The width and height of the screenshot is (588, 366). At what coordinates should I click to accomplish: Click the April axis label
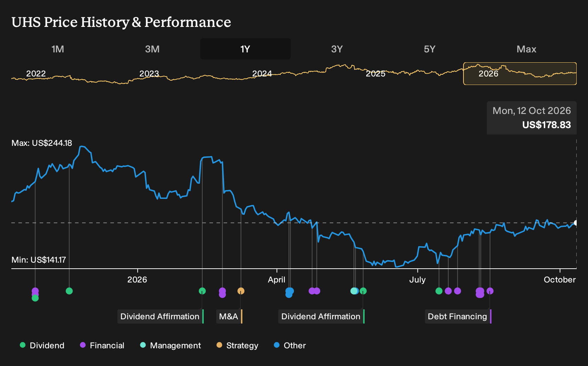point(277,280)
